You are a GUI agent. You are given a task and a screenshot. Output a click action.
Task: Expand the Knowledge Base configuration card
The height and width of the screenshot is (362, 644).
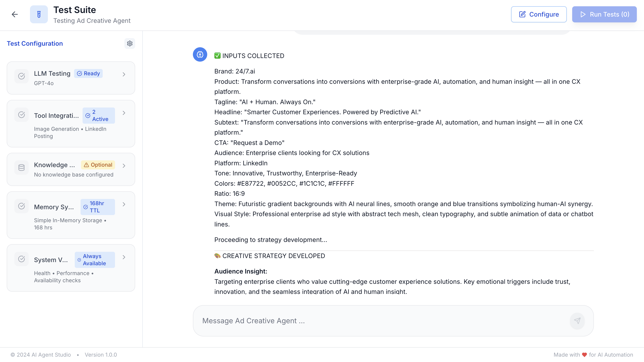click(x=124, y=166)
